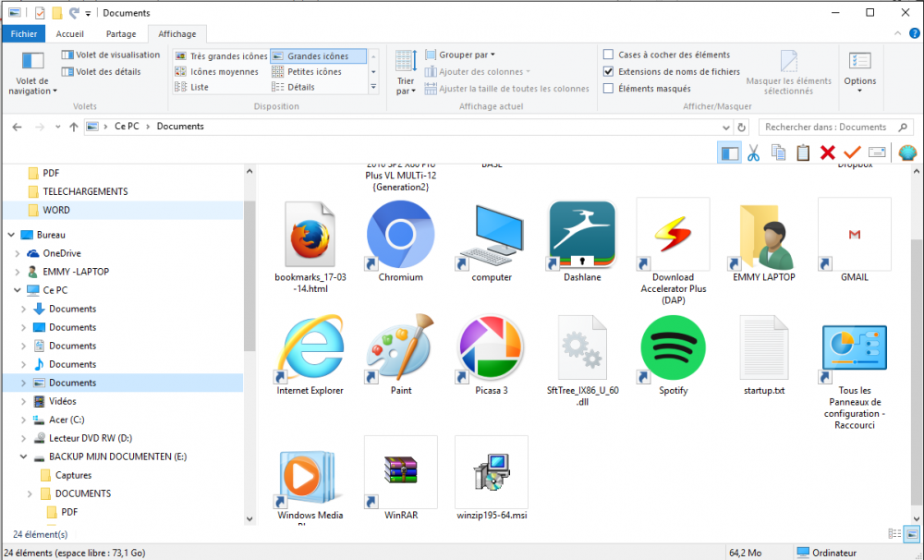Navigate back with the back arrow
The height and width of the screenshot is (560, 924).
(x=17, y=127)
